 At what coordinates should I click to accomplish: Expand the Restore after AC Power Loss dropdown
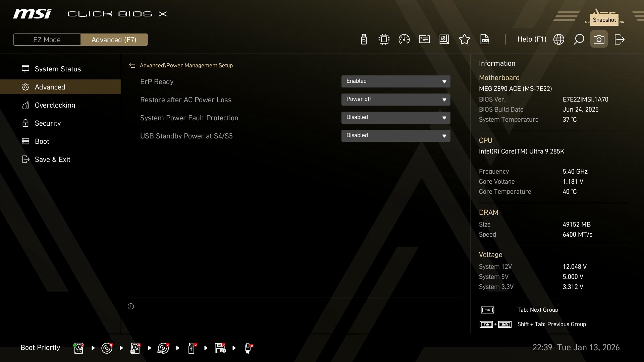pos(395,100)
